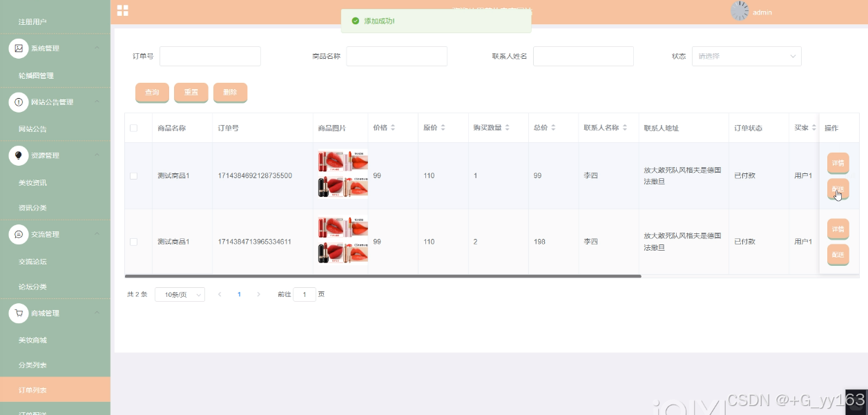Click total price 198 cell

tap(539, 242)
